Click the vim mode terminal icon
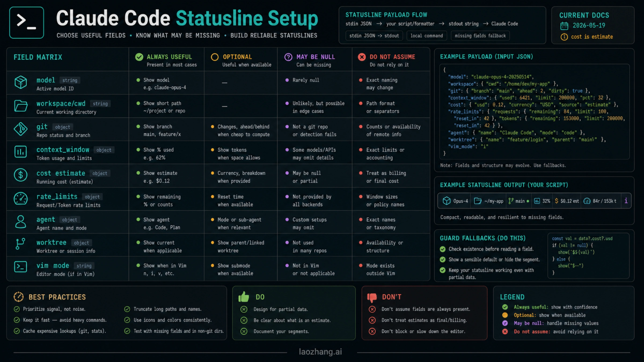The height and width of the screenshot is (362, 644). point(21,267)
